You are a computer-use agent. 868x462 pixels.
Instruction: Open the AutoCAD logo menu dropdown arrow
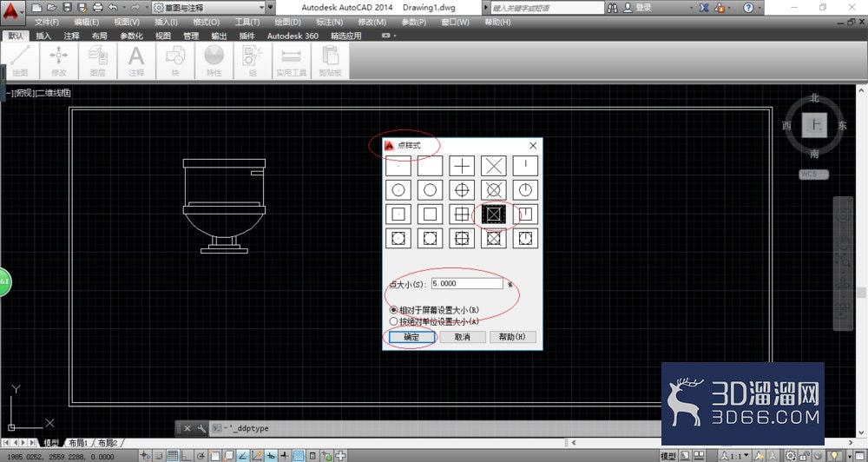23,11
